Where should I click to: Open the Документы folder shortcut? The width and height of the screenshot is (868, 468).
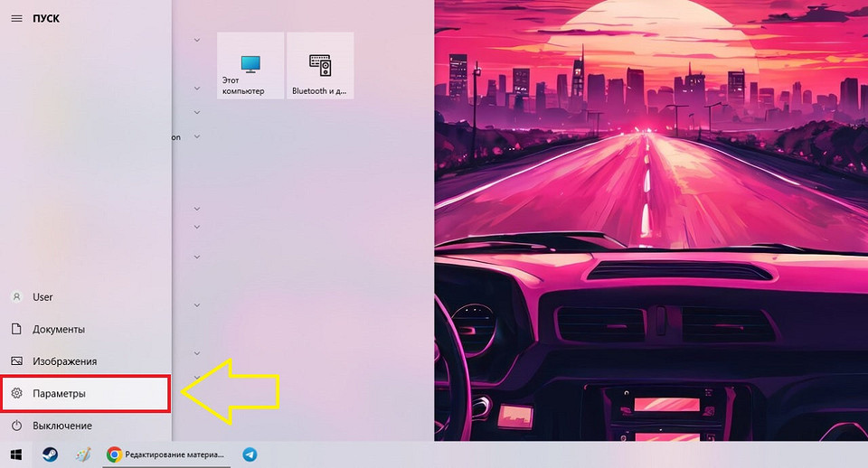pos(58,330)
